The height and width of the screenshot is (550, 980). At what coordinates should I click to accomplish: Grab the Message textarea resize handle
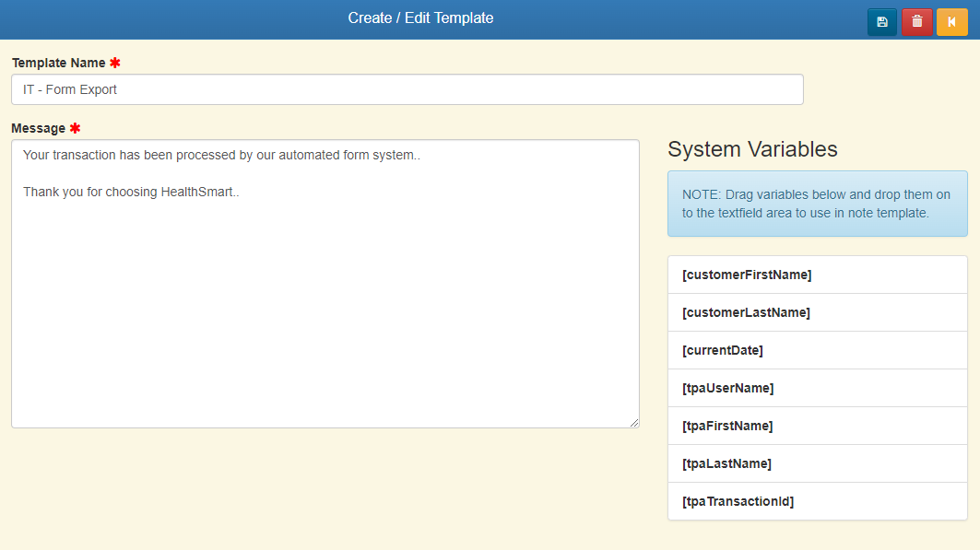click(634, 423)
